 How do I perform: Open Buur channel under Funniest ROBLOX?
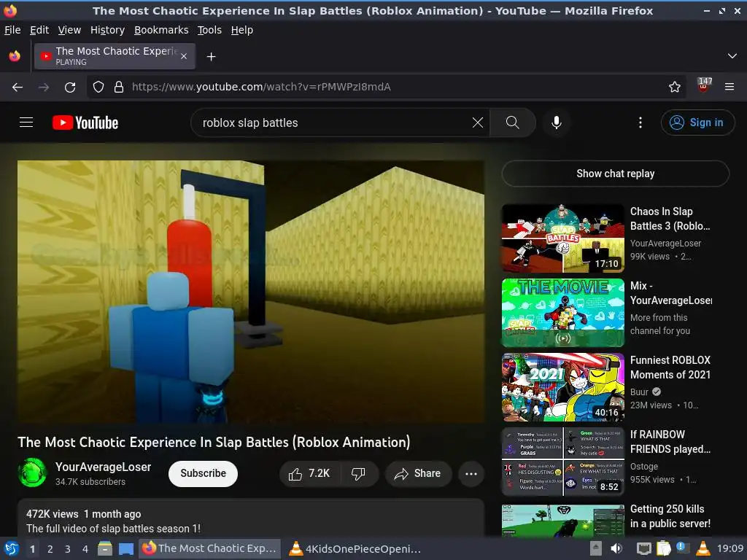tap(639, 392)
